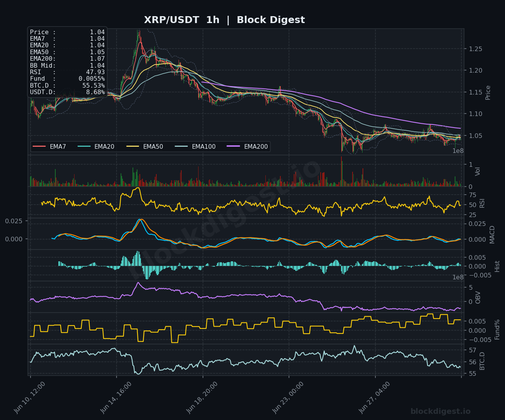
Task: Click the 1.15 tick on the price axis
Action: point(475,92)
